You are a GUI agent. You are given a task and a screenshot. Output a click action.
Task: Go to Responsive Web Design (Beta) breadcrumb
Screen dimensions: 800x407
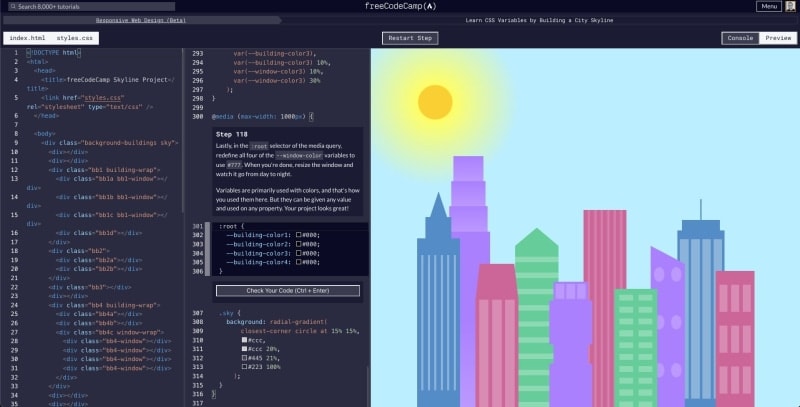(x=139, y=19)
